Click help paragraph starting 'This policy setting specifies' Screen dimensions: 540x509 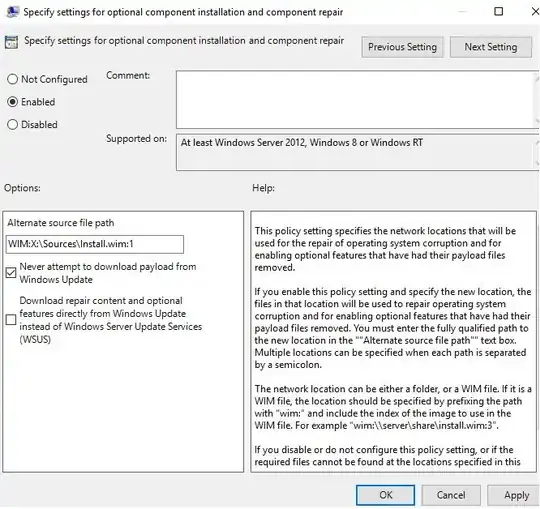pos(385,249)
